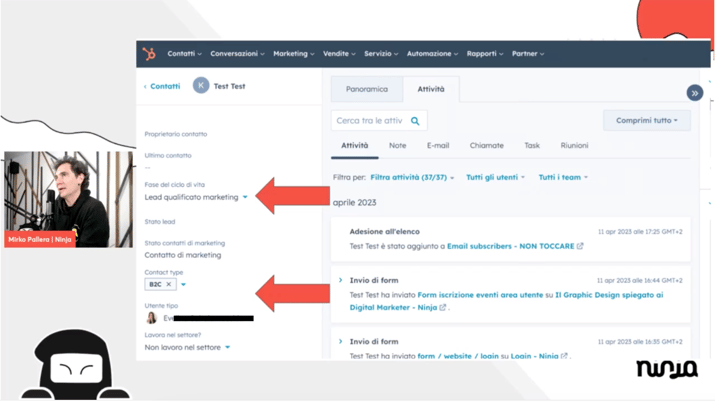Switch to the Note tab
The width and height of the screenshot is (715, 402).
tap(397, 146)
